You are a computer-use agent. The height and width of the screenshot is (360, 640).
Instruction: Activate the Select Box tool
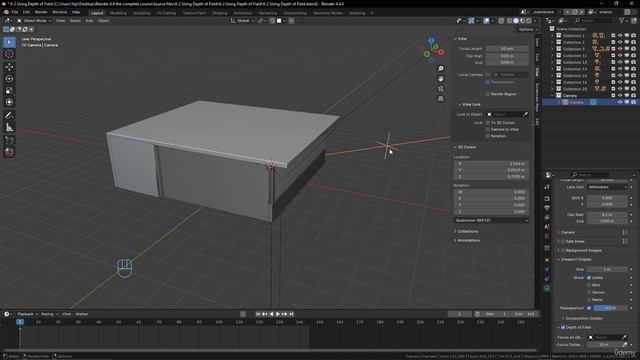[x=9, y=42]
